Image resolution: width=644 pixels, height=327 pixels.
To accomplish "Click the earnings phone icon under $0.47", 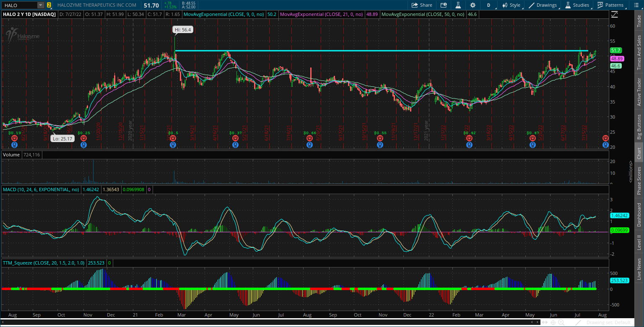I will (532, 138).
